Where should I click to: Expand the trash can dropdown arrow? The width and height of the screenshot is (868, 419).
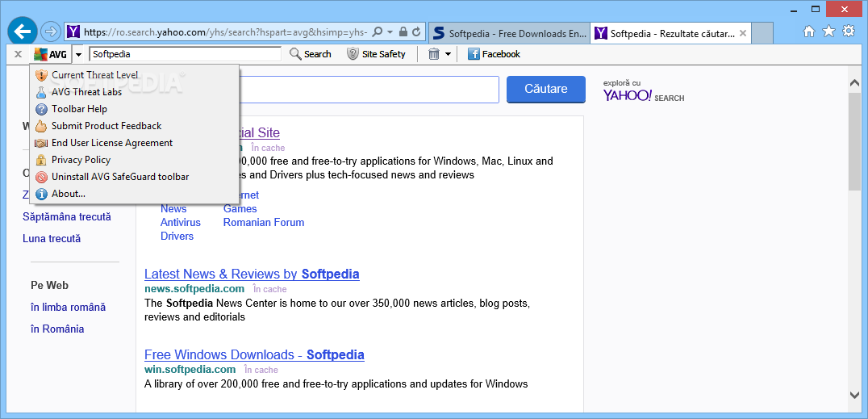(449, 54)
